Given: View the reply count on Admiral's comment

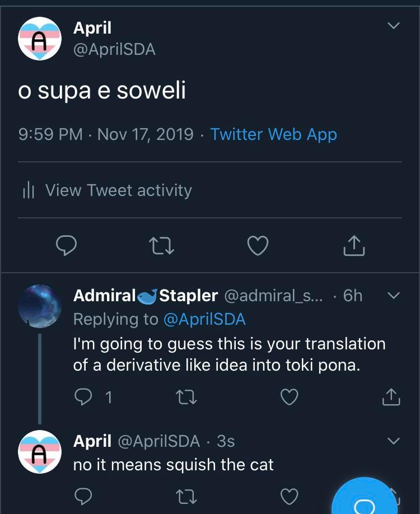Looking at the screenshot, I should (108, 398).
